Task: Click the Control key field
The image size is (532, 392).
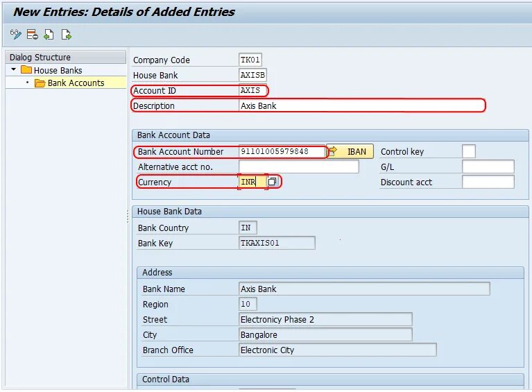Action: [x=469, y=151]
